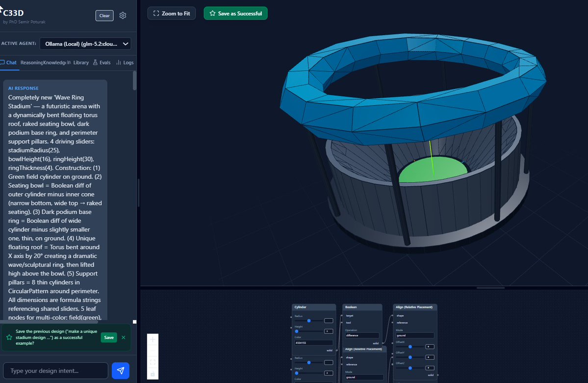Switch to the Chat tab
The height and width of the screenshot is (383, 588).
[8, 63]
